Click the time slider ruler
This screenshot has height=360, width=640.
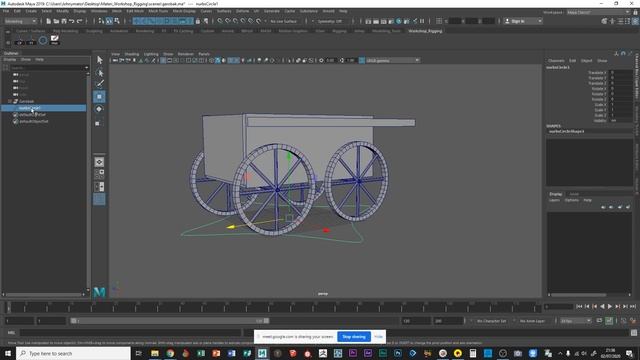click(274, 307)
